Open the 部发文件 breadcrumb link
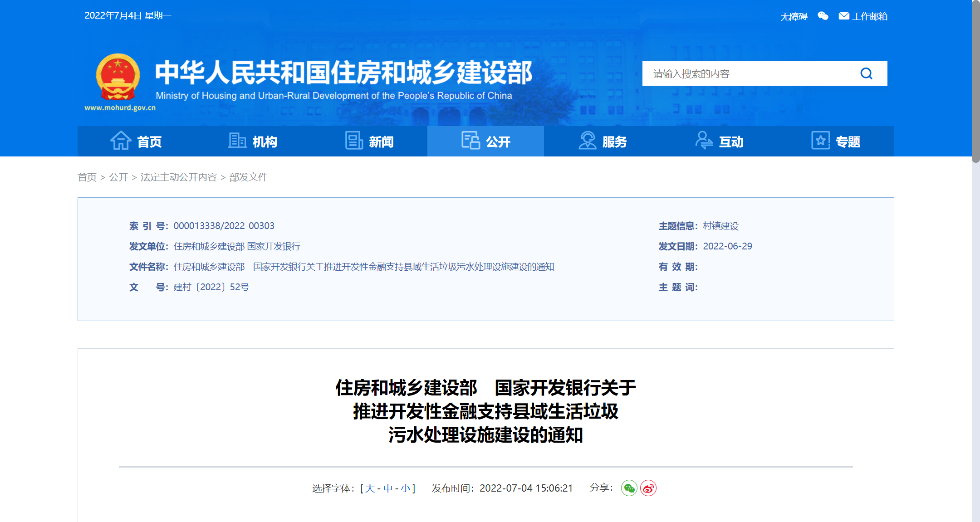This screenshot has height=522, width=980. (249, 177)
